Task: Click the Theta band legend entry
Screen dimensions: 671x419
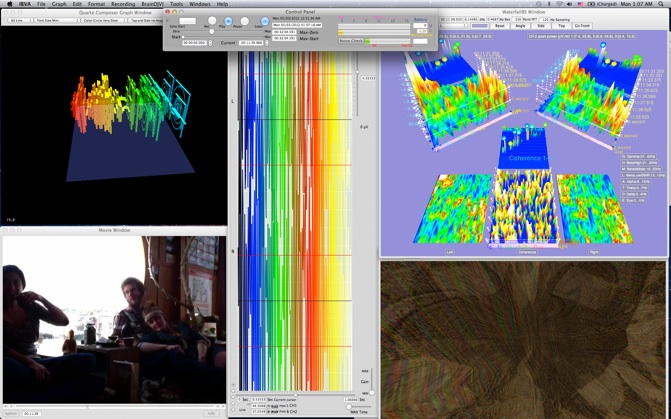Action: pos(636,187)
